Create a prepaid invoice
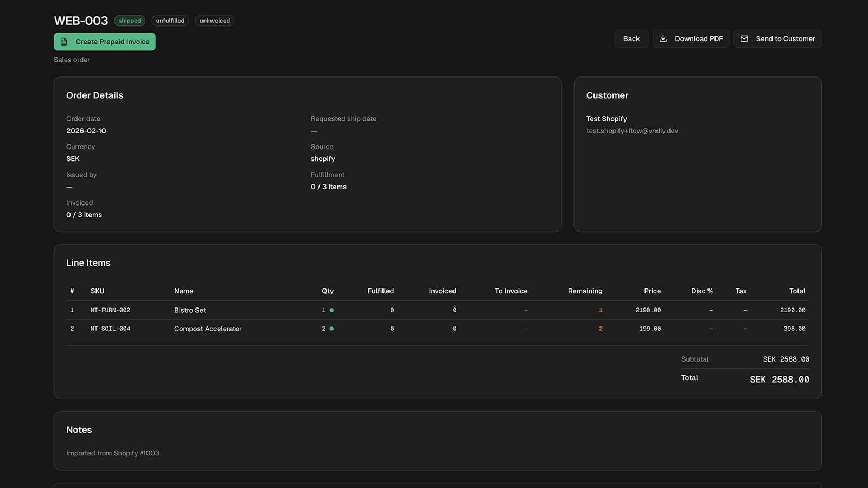This screenshot has height=488, width=868. pos(105,42)
